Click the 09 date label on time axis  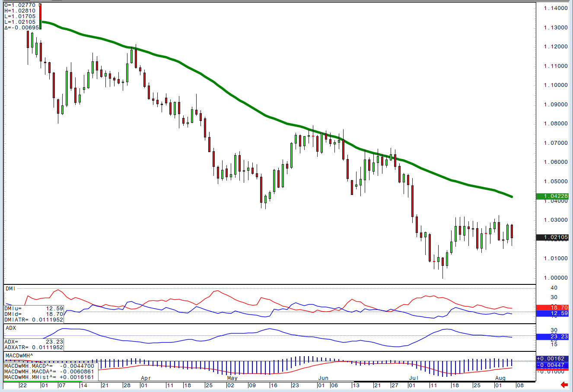click(253, 385)
